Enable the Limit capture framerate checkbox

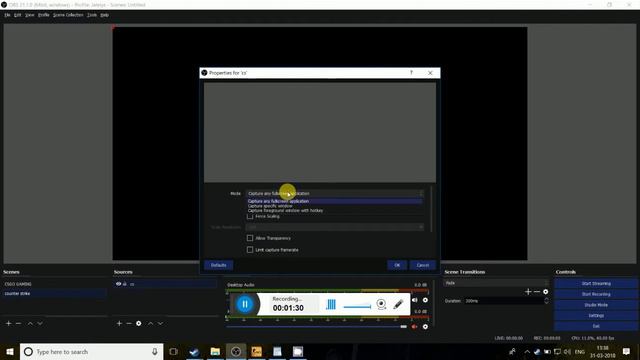pyautogui.click(x=250, y=250)
